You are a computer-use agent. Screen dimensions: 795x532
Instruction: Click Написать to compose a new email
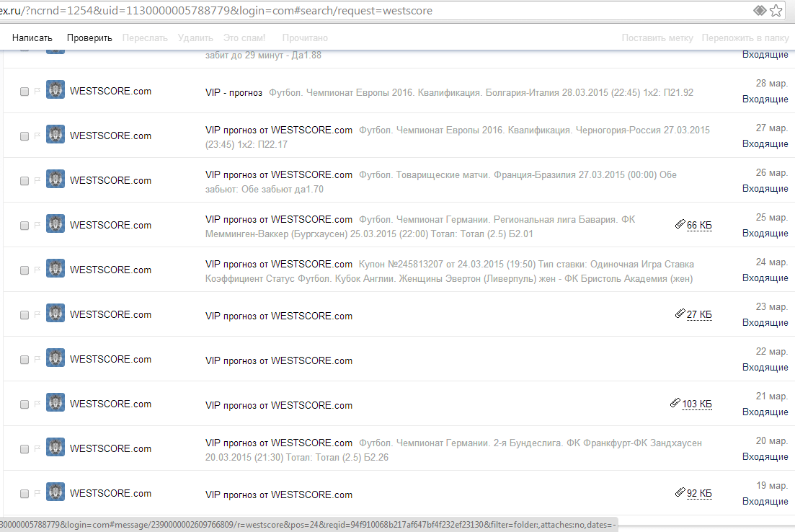32,38
